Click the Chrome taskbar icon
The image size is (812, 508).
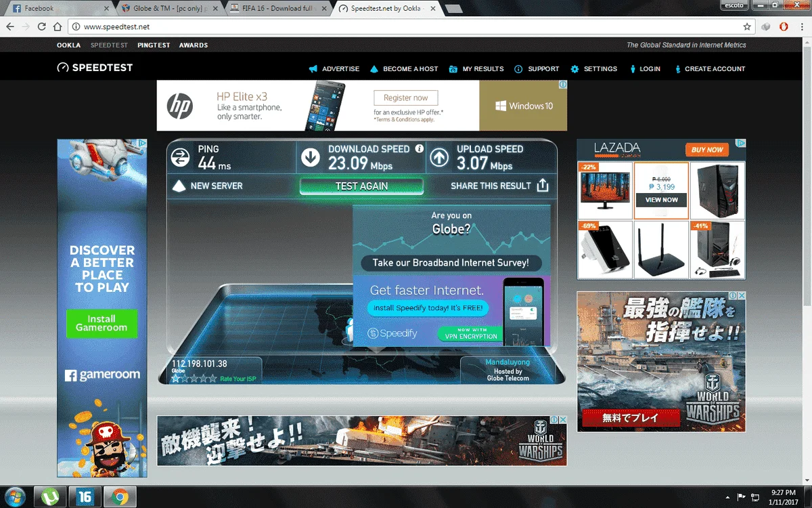118,496
